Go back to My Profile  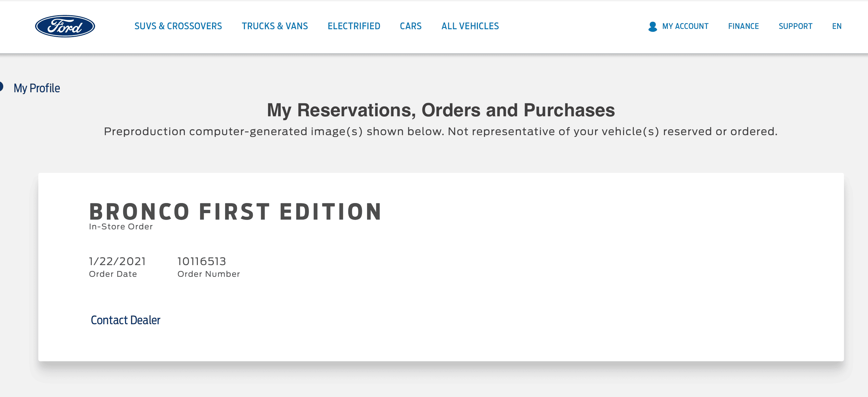[x=37, y=88]
